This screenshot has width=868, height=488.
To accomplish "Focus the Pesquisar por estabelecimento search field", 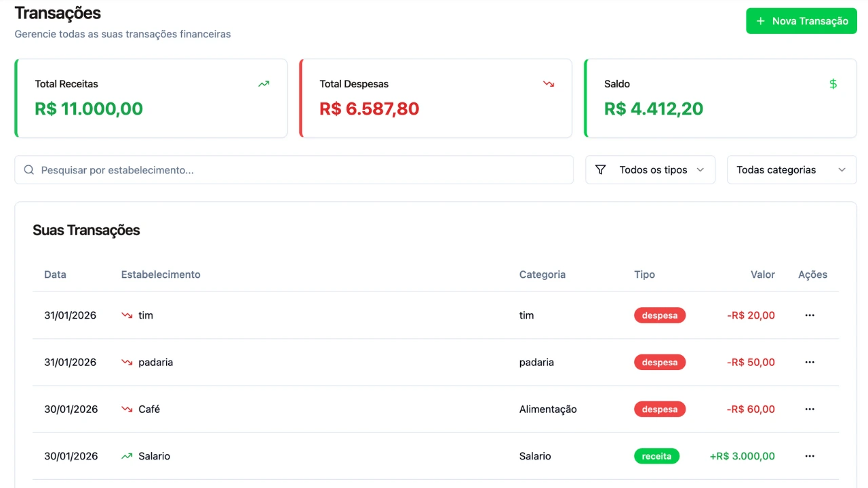I will tap(298, 170).
